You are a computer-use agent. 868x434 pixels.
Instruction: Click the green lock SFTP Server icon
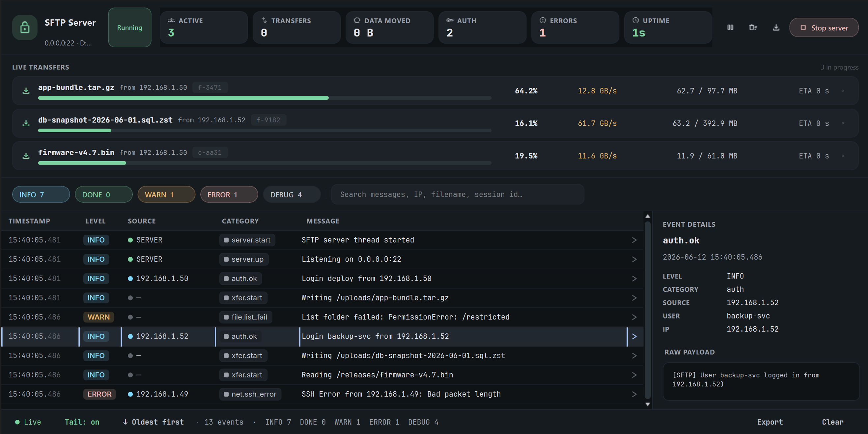click(x=25, y=28)
